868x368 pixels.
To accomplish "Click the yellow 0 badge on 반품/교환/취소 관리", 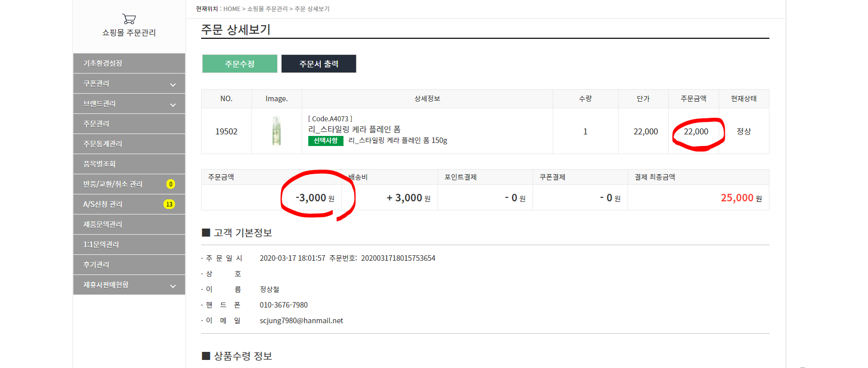I will (x=170, y=184).
